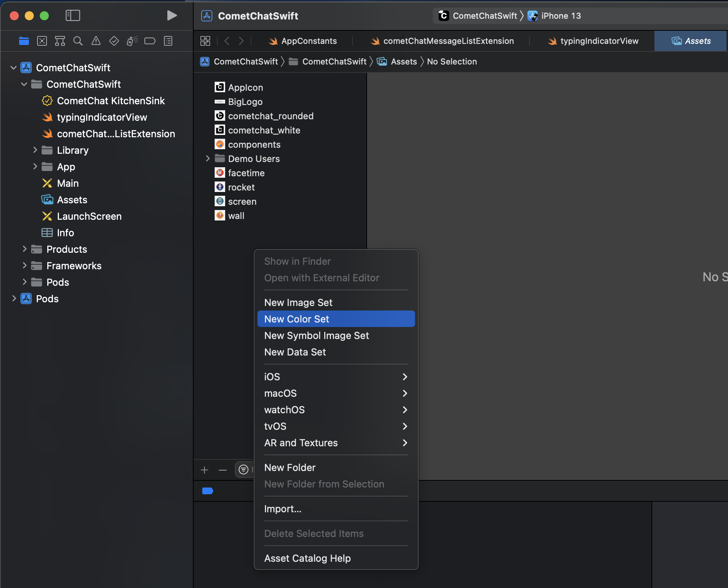Open LaunchScreen in navigator

tap(81, 216)
